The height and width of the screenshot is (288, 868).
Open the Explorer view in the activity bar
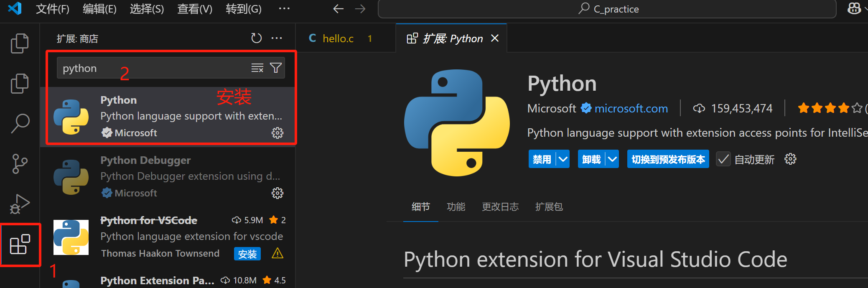point(20,43)
